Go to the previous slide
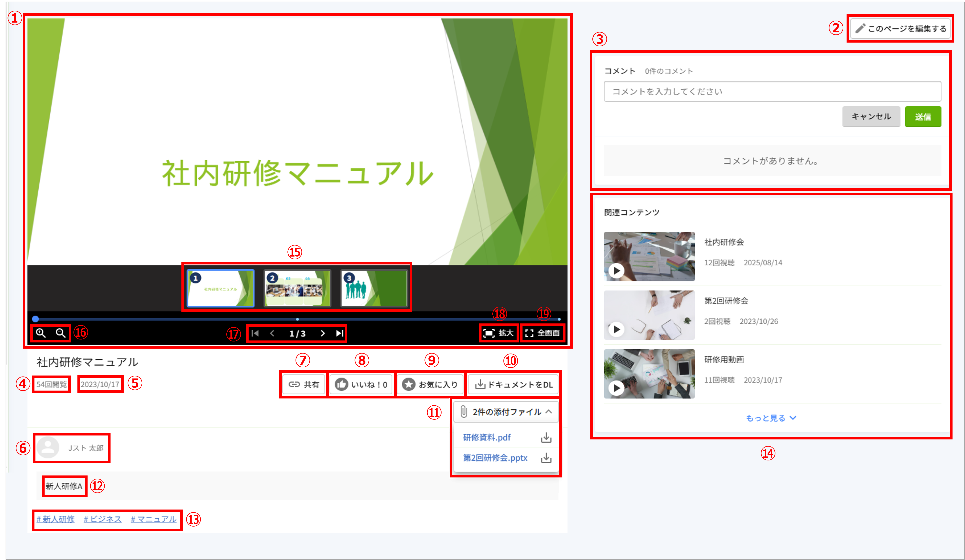965x560 pixels. (x=272, y=333)
